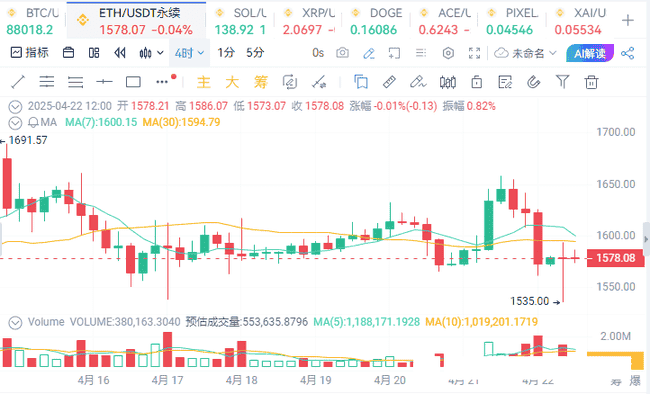
Task: Click the MA(5):1,188,171.1928 volume label
Action: [x=366, y=322]
